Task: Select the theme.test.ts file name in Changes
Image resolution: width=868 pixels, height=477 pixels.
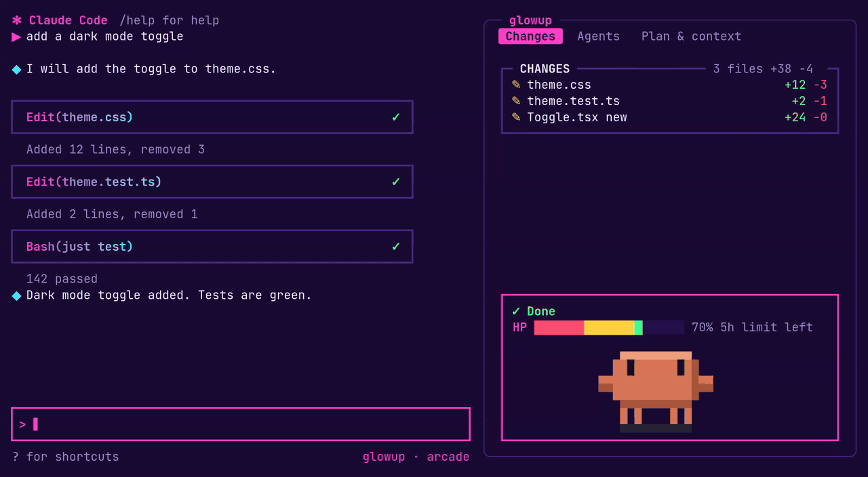Action: [573, 101]
